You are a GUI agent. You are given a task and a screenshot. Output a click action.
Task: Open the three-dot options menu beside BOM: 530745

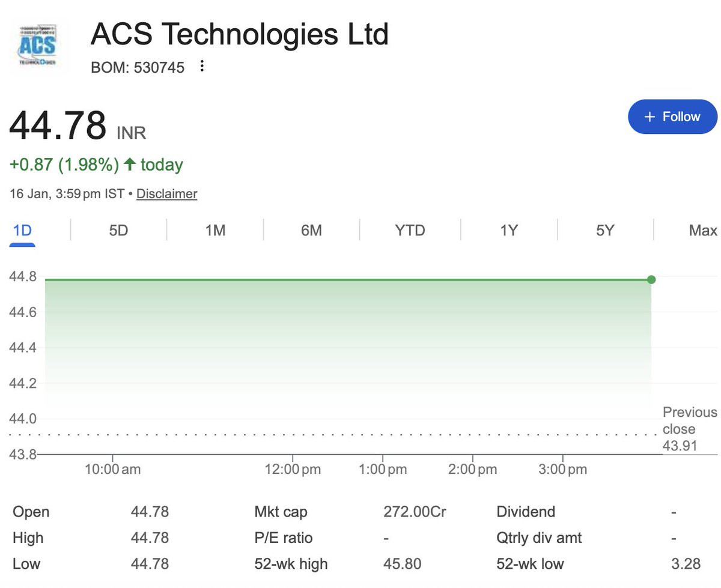[202, 66]
